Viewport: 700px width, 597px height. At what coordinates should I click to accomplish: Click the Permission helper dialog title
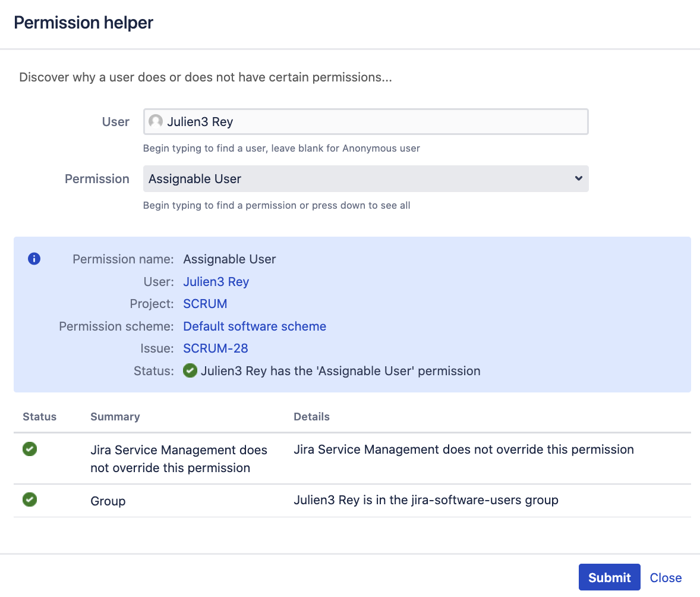point(83,23)
